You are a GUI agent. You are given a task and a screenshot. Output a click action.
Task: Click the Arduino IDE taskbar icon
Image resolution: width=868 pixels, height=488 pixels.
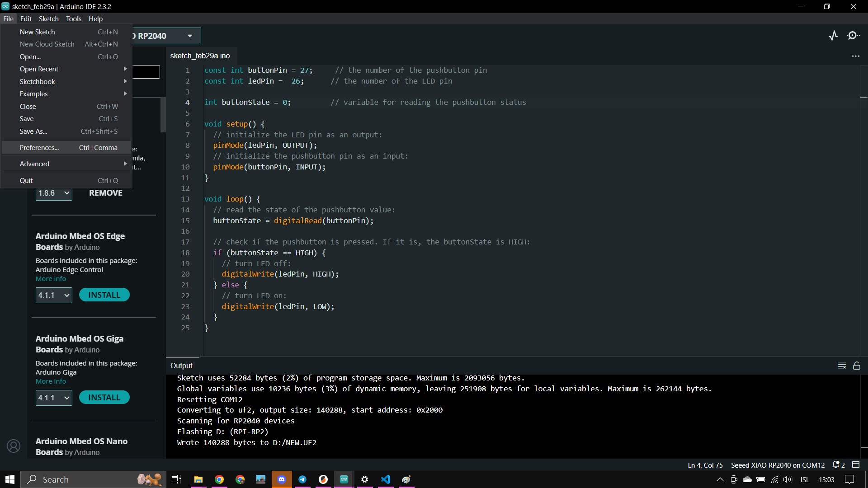[344, 479]
